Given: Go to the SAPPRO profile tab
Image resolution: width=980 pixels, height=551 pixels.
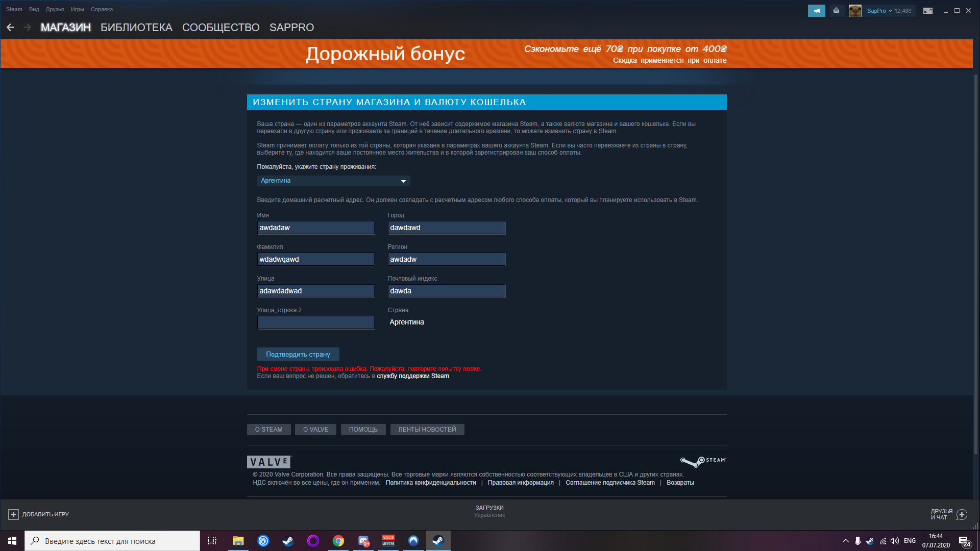Looking at the screenshot, I should tap(291, 28).
